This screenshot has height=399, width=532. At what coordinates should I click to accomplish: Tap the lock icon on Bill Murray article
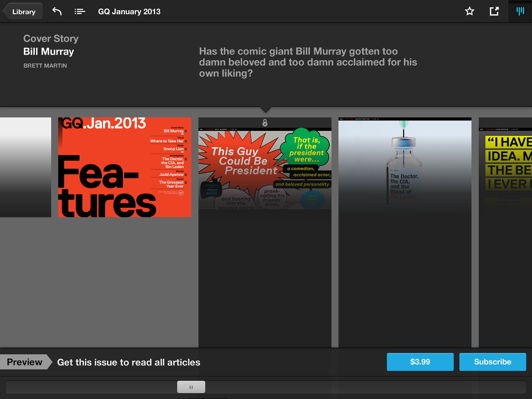tap(265, 123)
